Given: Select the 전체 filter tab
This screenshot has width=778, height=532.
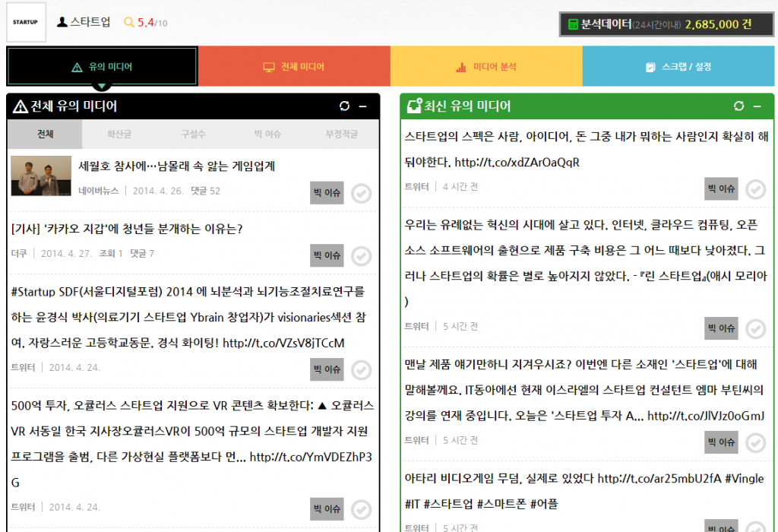Looking at the screenshot, I should point(45,134).
